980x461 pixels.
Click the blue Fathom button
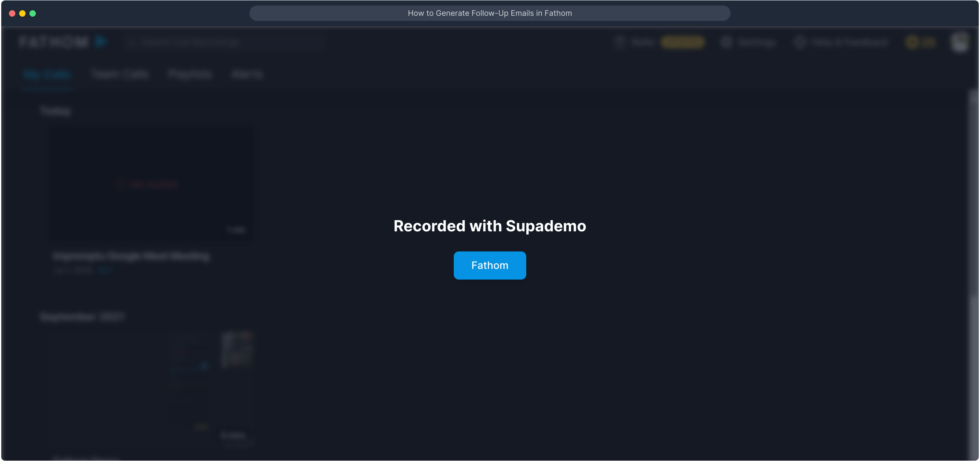pyautogui.click(x=490, y=266)
